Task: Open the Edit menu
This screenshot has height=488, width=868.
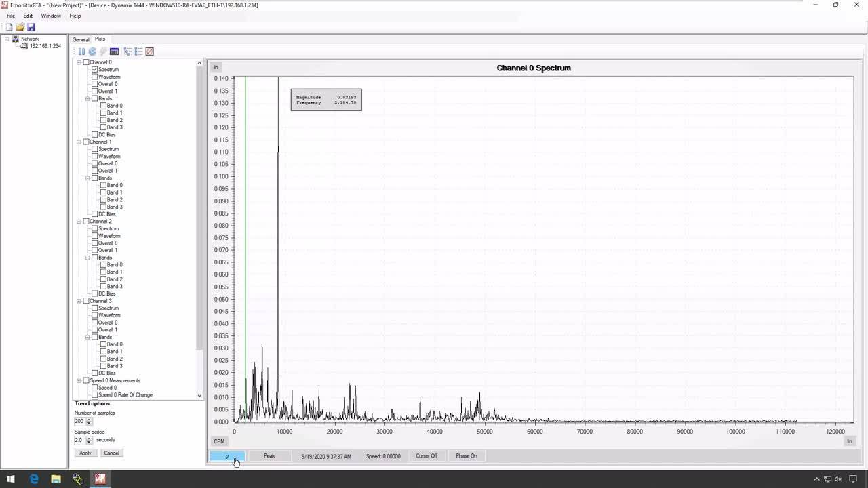Action: click(x=28, y=16)
